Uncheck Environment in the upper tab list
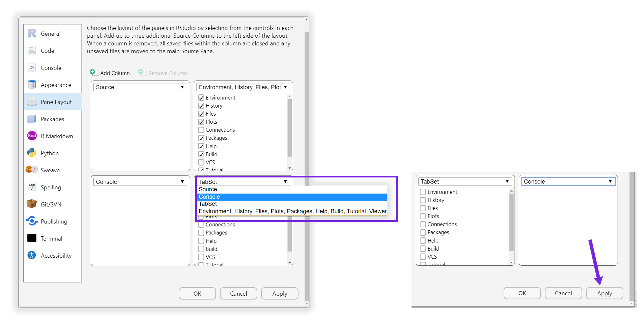This screenshot has width=644, height=324. (201, 98)
